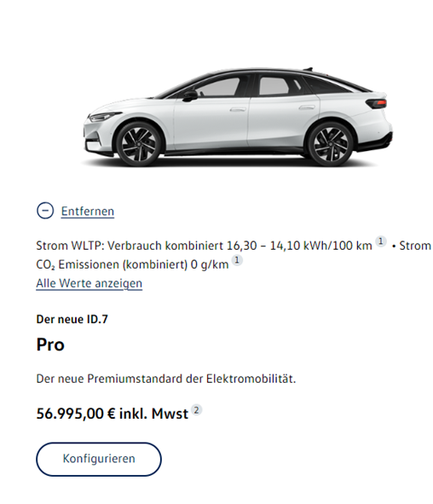
Task: Click the rear wheel of the car
Action: coord(331,144)
